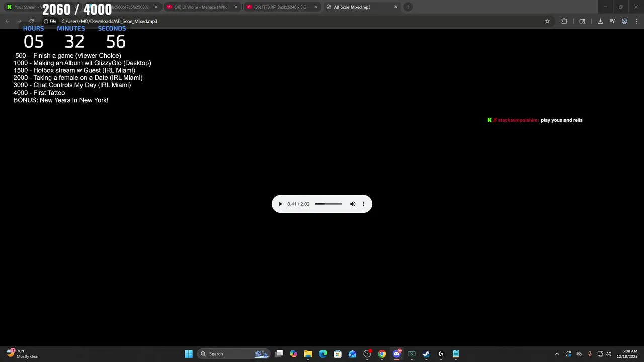This screenshot has width=644, height=362.
Task: Open Steam from taskbar
Action: pos(426,354)
